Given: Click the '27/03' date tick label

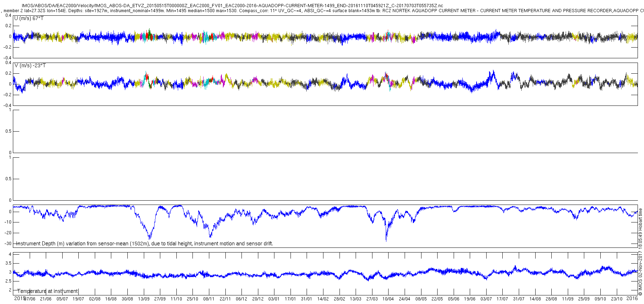Looking at the screenshot, I should coord(372,299).
